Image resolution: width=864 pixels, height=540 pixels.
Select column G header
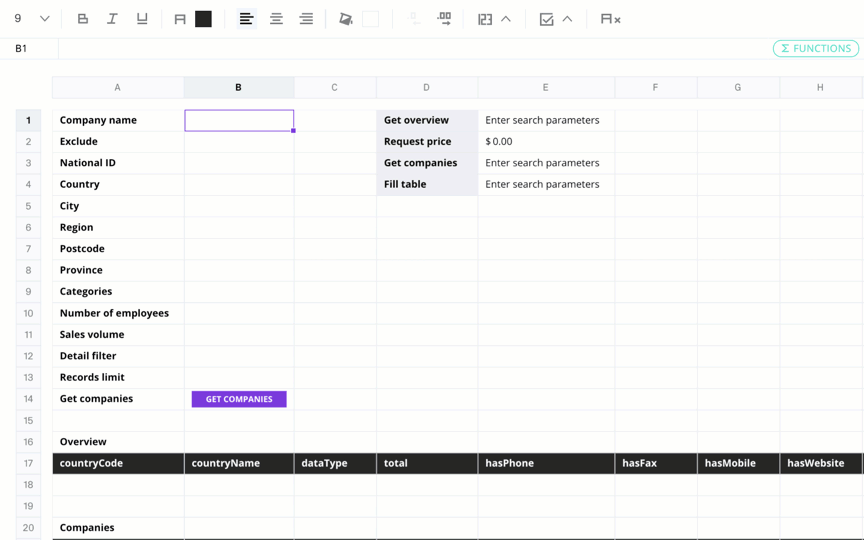(738, 87)
